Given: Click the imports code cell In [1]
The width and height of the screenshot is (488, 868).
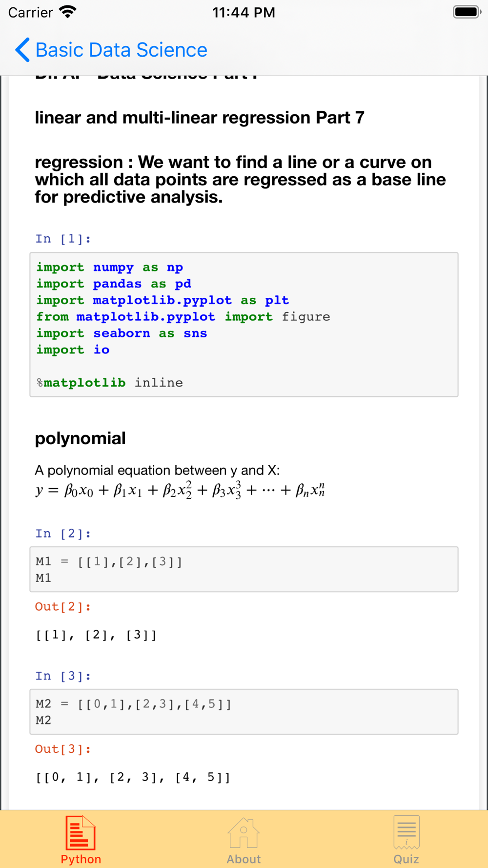Looking at the screenshot, I should point(244,325).
